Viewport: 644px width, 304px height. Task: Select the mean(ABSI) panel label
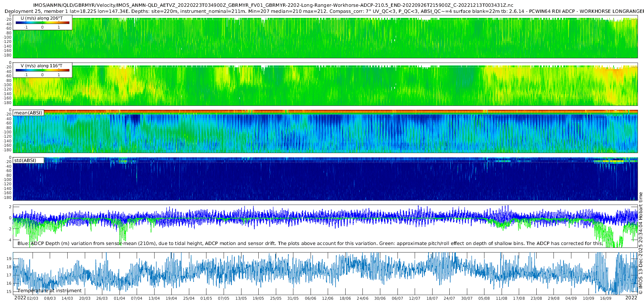pyautogui.click(x=28, y=113)
